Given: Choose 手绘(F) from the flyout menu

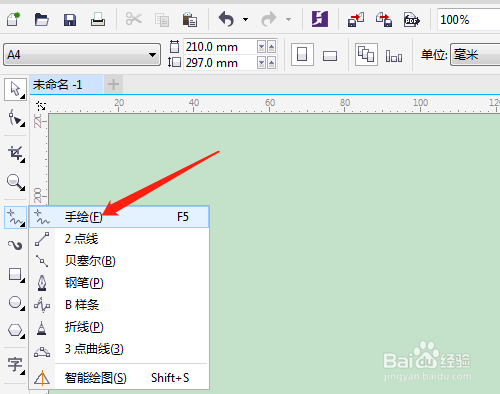Looking at the screenshot, I should coord(119,217).
